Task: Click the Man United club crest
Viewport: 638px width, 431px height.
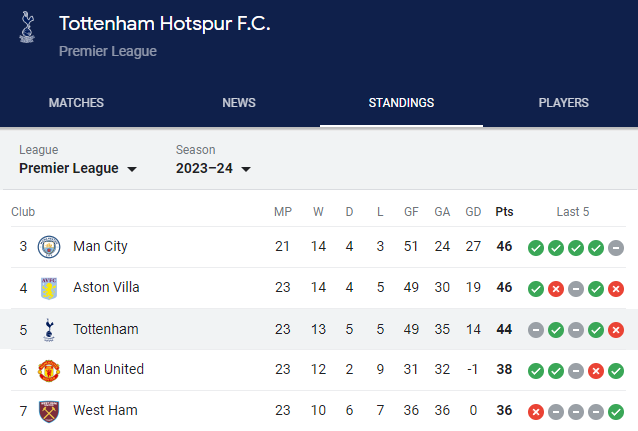Action: coord(49,370)
